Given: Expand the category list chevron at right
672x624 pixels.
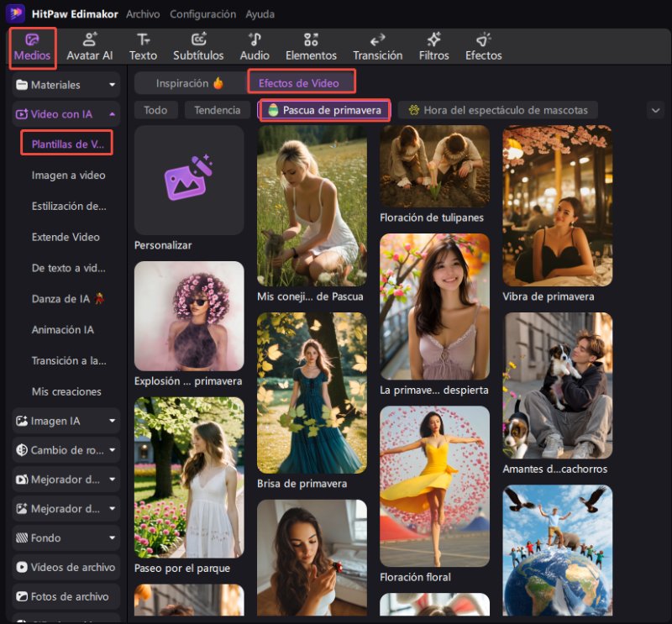Looking at the screenshot, I should tap(655, 110).
